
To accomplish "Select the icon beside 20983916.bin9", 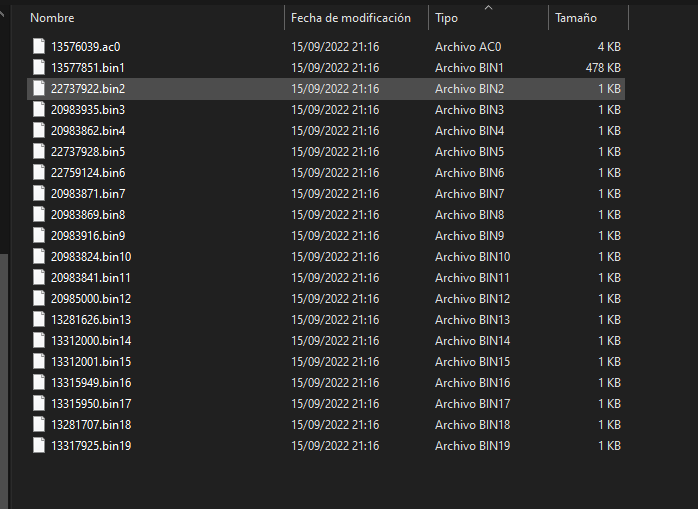I will click(x=39, y=236).
